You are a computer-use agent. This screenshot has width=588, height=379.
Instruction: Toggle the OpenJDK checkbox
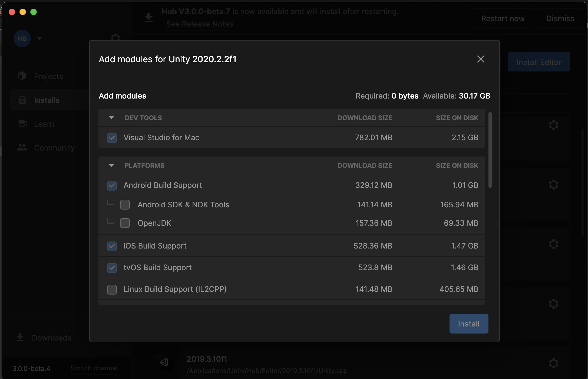tap(125, 223)
